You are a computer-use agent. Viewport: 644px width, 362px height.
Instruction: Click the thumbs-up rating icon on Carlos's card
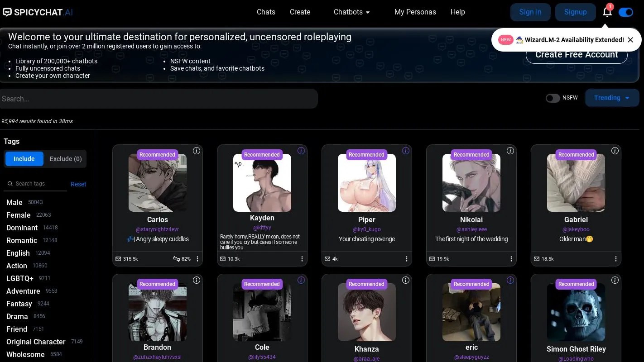177,258
